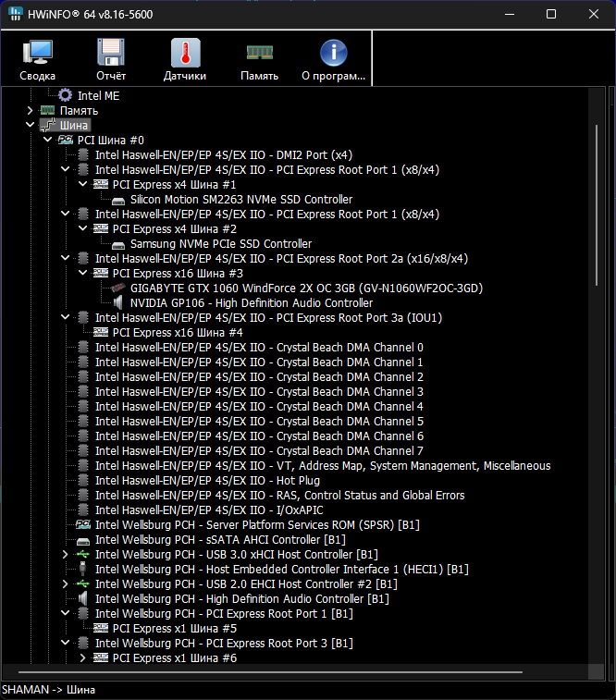Minimize the HWiNFO window

[510, 14]
